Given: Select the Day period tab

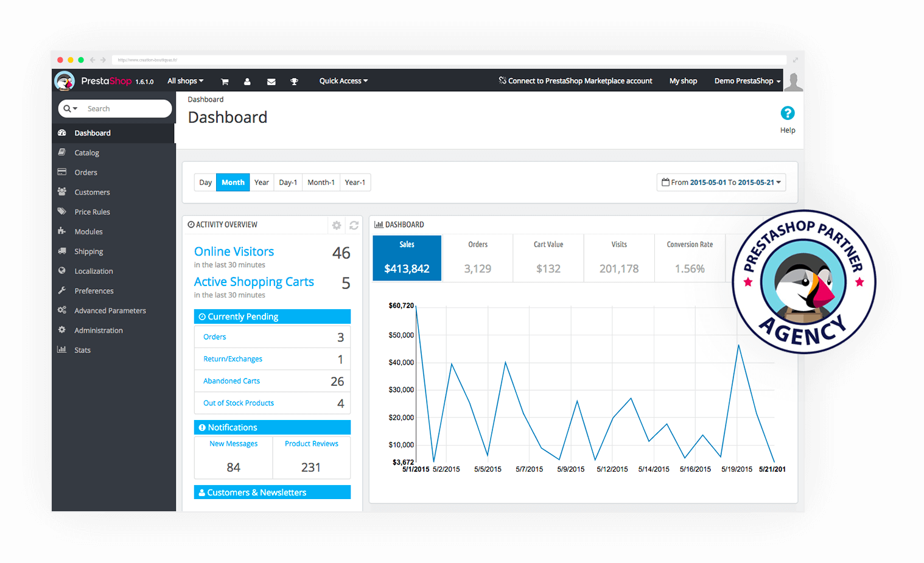Looking at the screenshot, I should (x=205, y=183).
